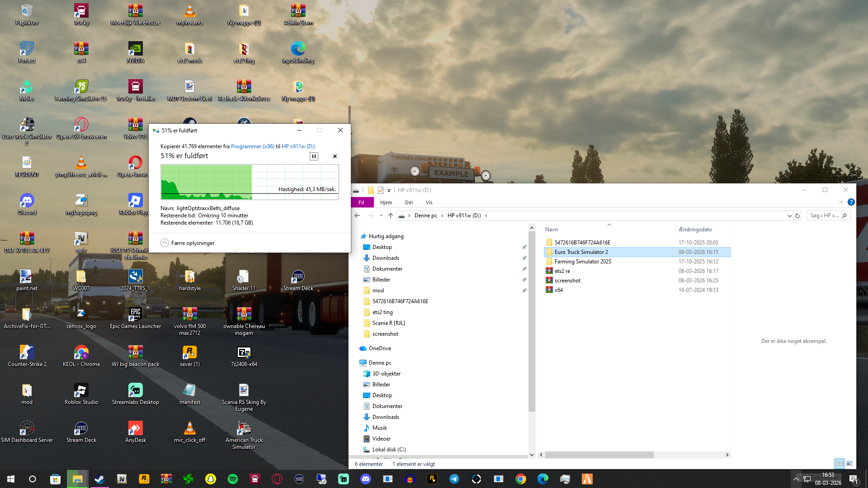Refresh the current folder view
This screenshot has width=868, height=488.
pyautogui.click(x=797, y=216)
